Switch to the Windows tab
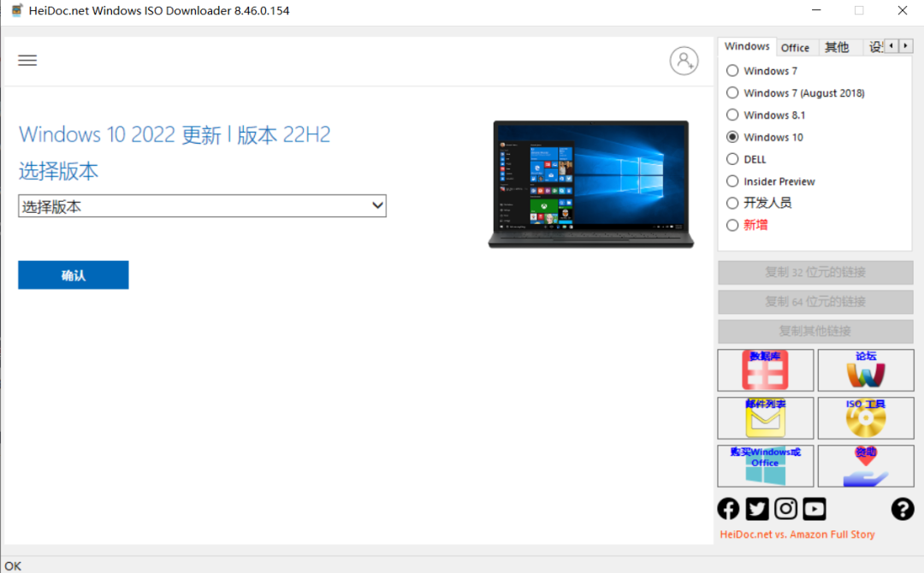924x573 pixels. coord(747,46)
